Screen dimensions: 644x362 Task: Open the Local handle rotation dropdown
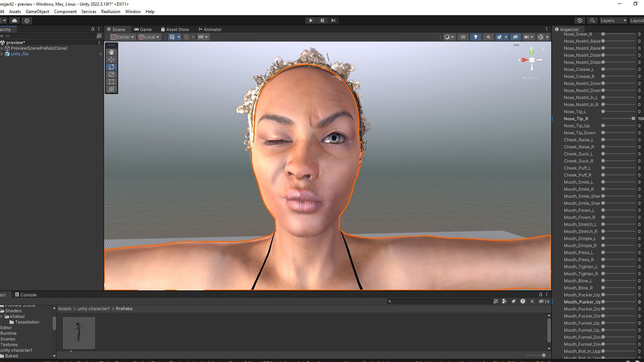[149, 37]
